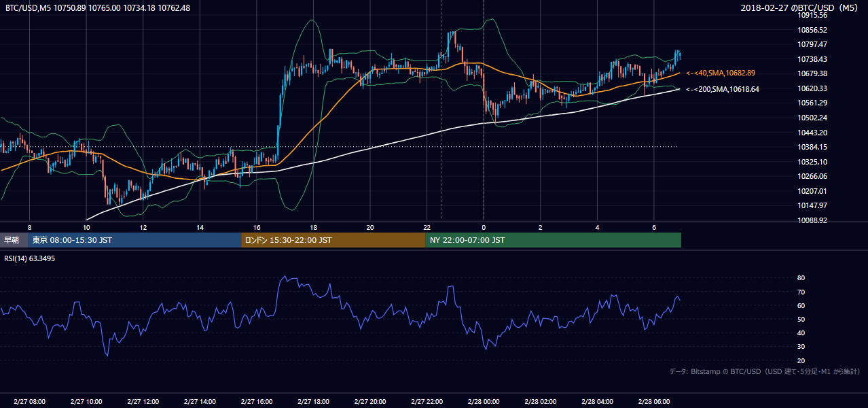Click the 10384.15 price axis label
This screenshot has height=408, width=868.
(812, 147)
